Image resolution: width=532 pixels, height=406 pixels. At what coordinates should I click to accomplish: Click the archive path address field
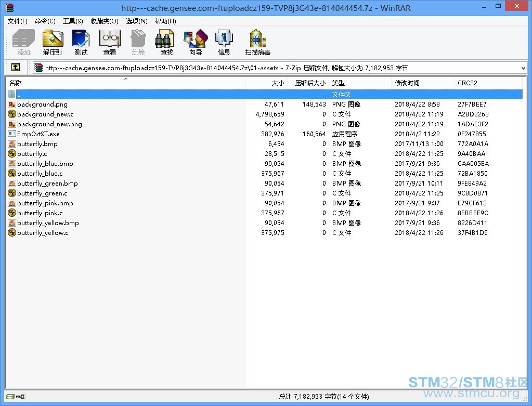coord(279,68)
